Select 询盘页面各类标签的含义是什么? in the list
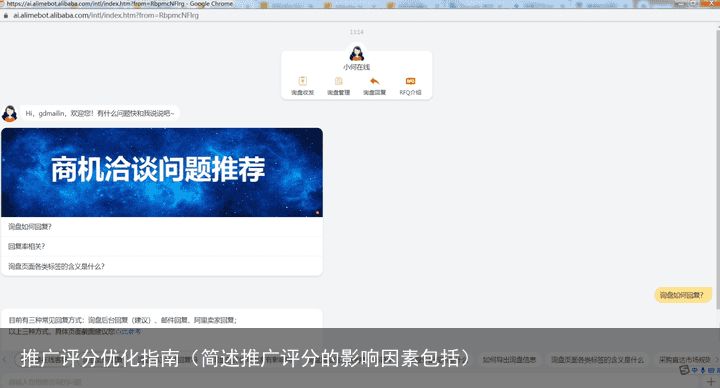The width and height of the screenshot is (720, 388). click(162, 266)
